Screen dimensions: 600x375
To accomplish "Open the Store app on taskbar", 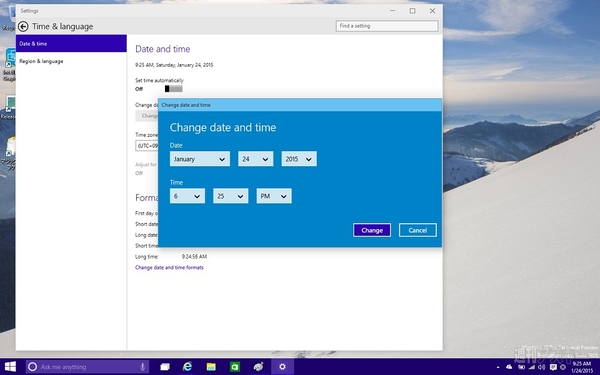I will [235, 367].
